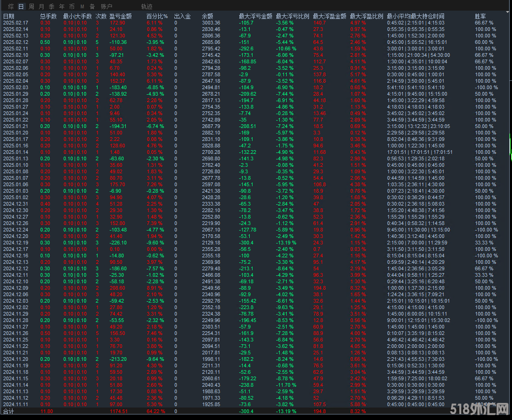Click the 合计 totals row label
This screenshot has width=512, height=420.
8,412
